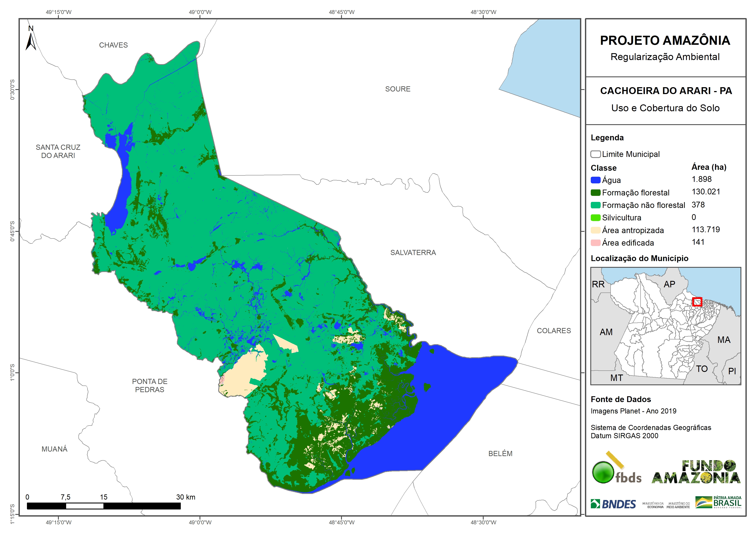
Task: Click the BNDES logo
Action: coord(613,504)
